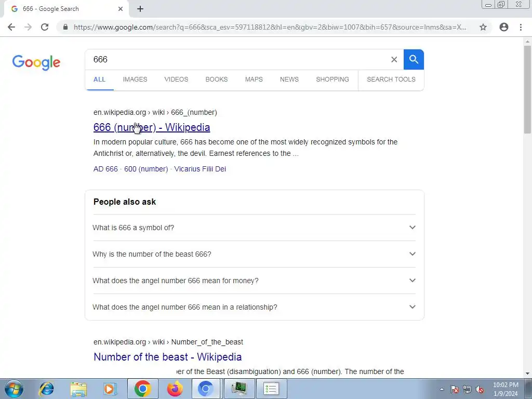This screenshot has height=399, width=532.
Task: Open the Windows Start menu orb
Action: point(14,389)
